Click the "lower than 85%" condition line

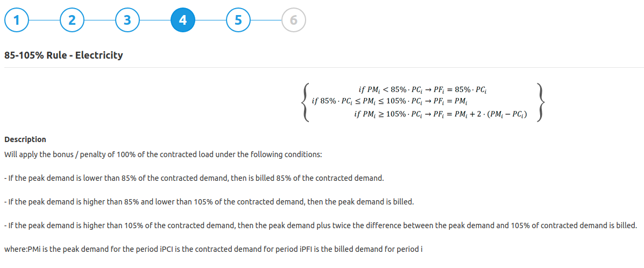coord(194,179)
